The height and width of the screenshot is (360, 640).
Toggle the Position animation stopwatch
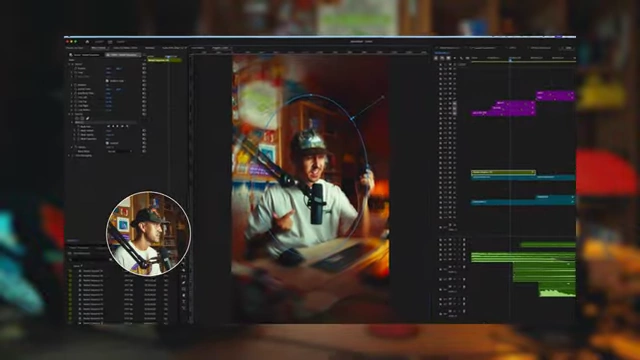pyautogui.click(x=76, y=69)
